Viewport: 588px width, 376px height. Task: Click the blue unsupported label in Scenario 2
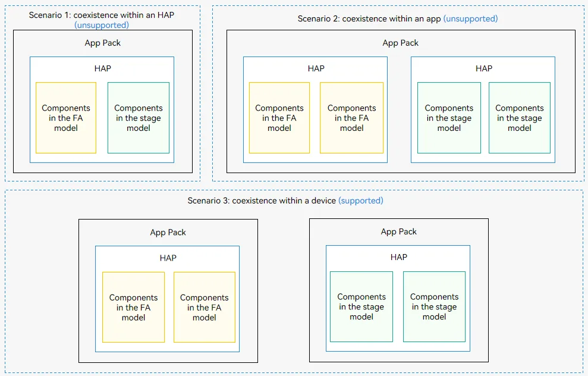coord(471,19)
